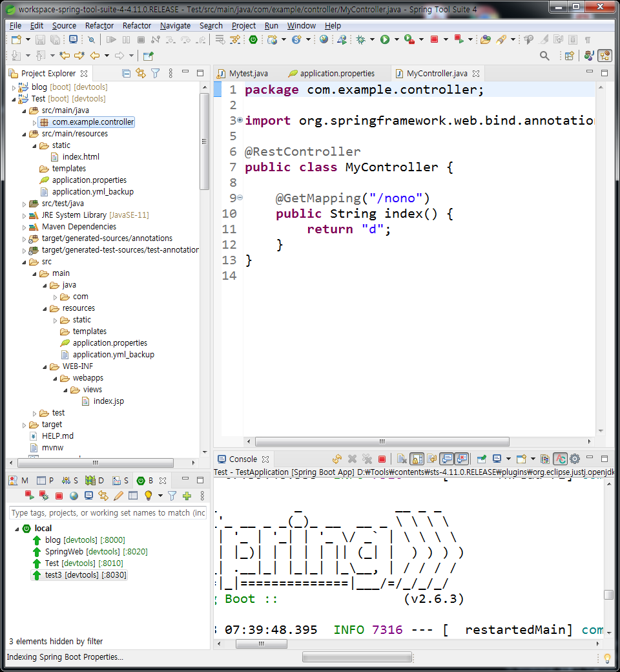Image resolution: width=620 pixels, height=672 pixels.
Task: Click Boot Dashboard pencil edit icon
Action: point(118,496)
